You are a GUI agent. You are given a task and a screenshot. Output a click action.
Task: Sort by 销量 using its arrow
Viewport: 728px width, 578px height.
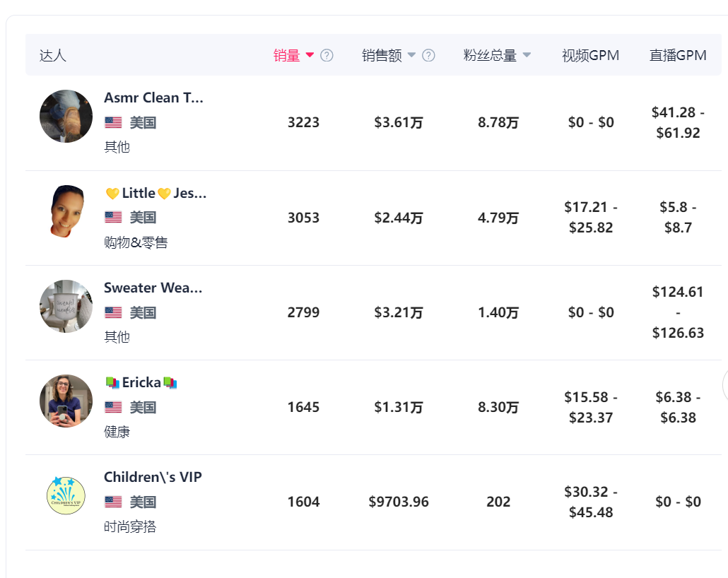point(310,55)
